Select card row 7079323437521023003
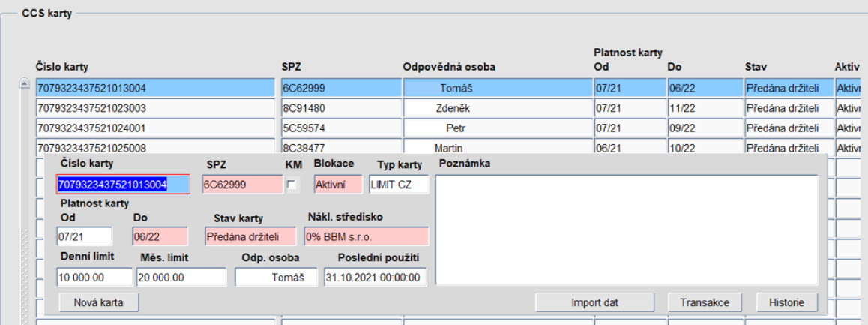Screen dimensions: 868x325 156,107
